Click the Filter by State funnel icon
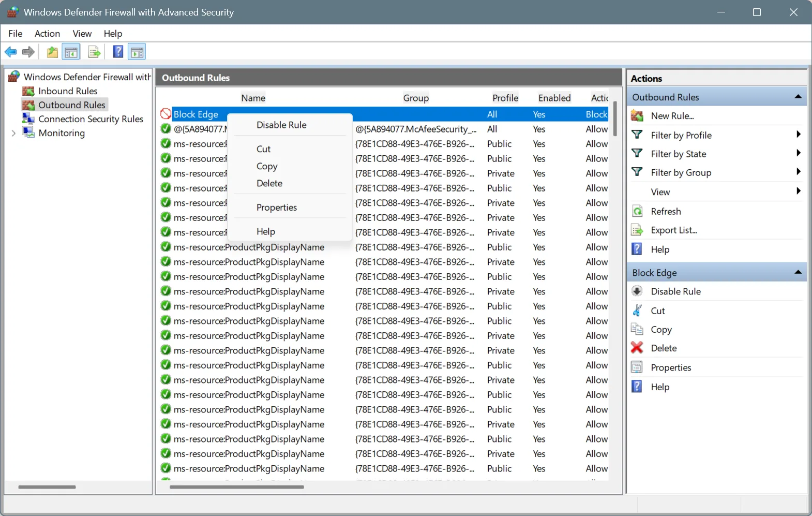812x516 pixels. pyautogui.click(x=637, y=153)
